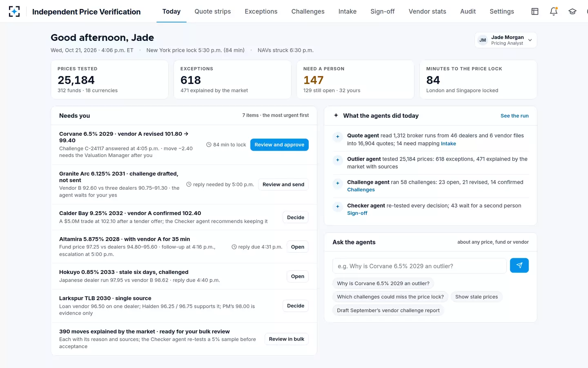Expand the Jade Morgan user menu chevron
The width and height of the screenshot is (588, 368).
[530, 40]
